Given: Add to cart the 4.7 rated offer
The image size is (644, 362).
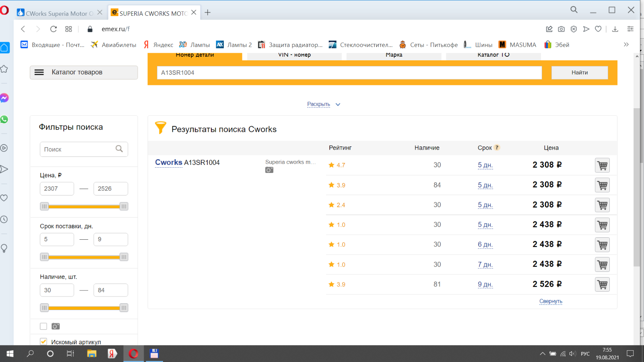Looking at the screenshot, I should click(602, 165).
